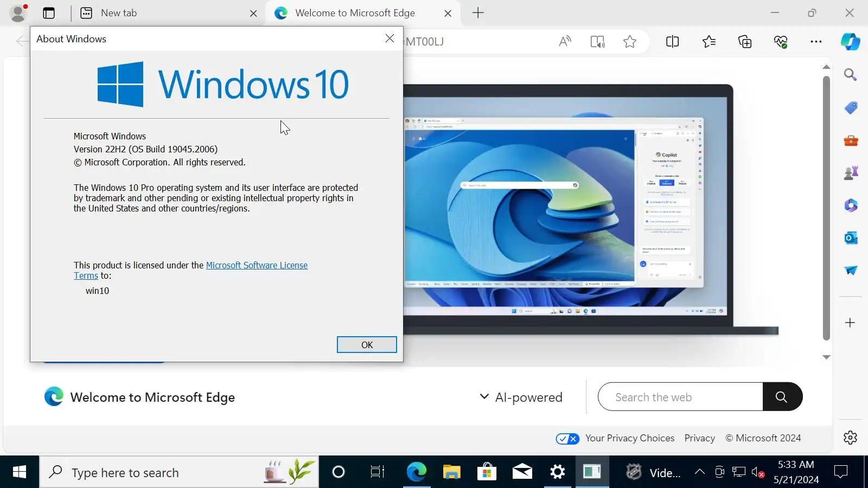
Task: Open the Action Center notifications icon
Action: (x=840, y=472)
